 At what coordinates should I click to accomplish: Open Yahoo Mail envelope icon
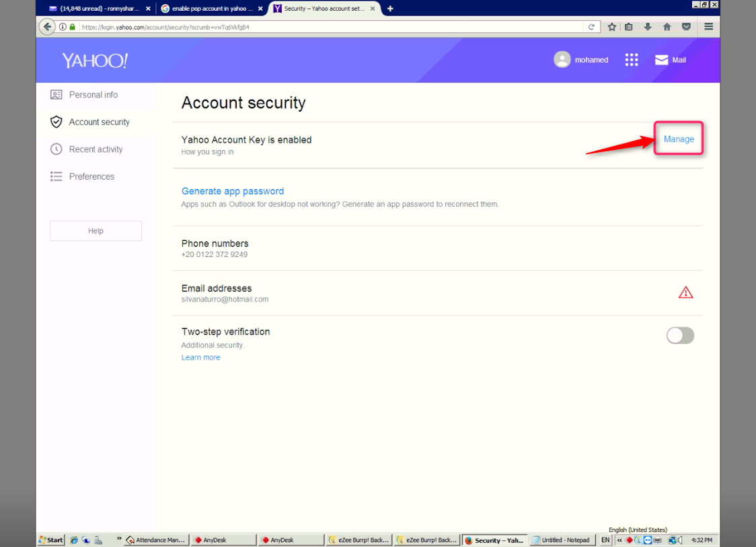tap(662, 60)
